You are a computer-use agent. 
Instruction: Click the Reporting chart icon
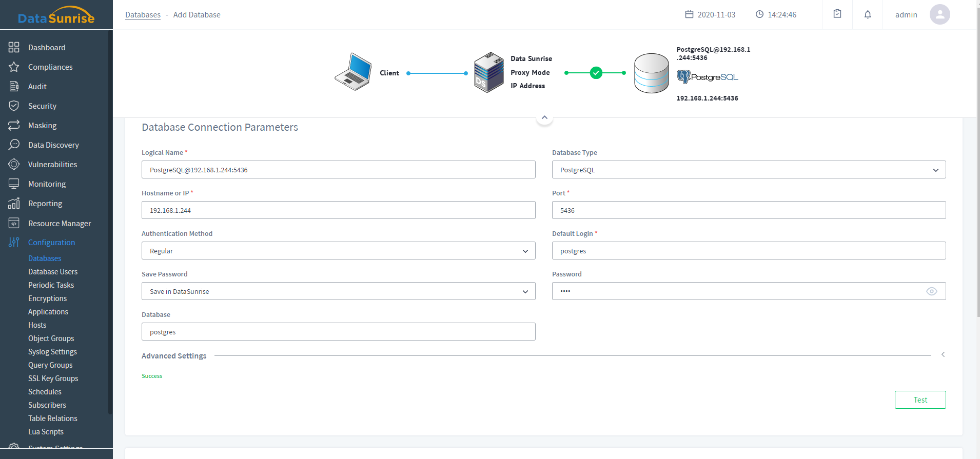14,203
